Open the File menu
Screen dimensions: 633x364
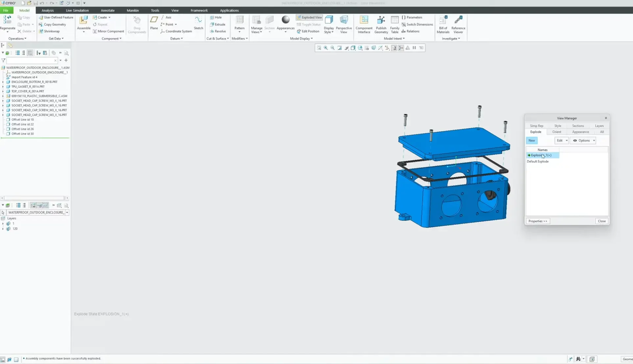point(6,11)
